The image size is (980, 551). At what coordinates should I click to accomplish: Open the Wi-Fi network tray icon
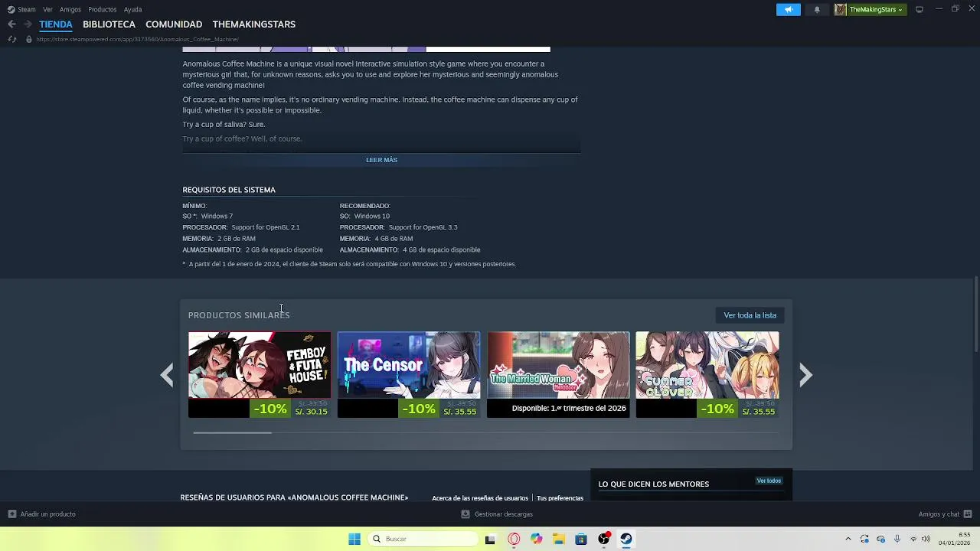913,539
